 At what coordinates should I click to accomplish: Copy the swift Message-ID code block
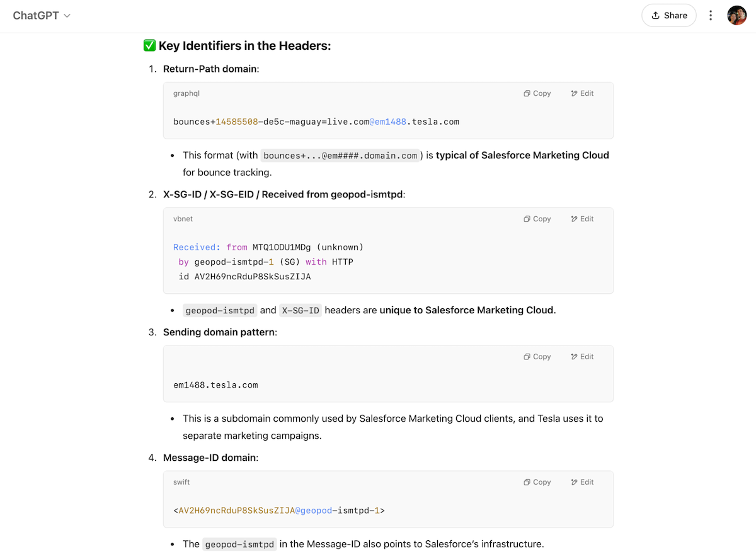(x=537, y=482)
